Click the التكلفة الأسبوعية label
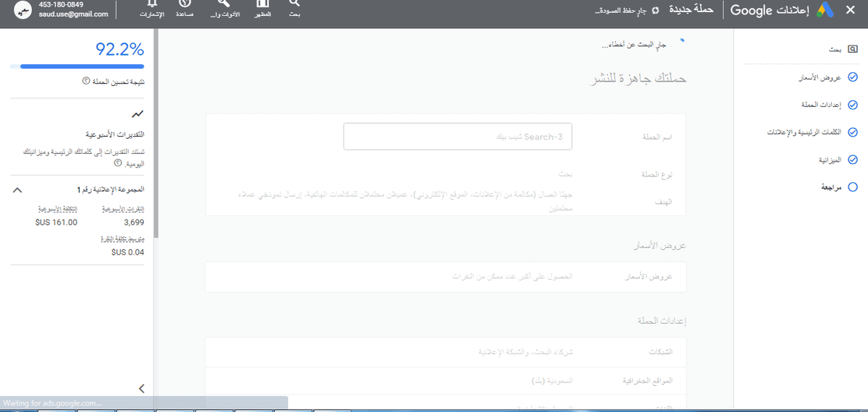 58,208
